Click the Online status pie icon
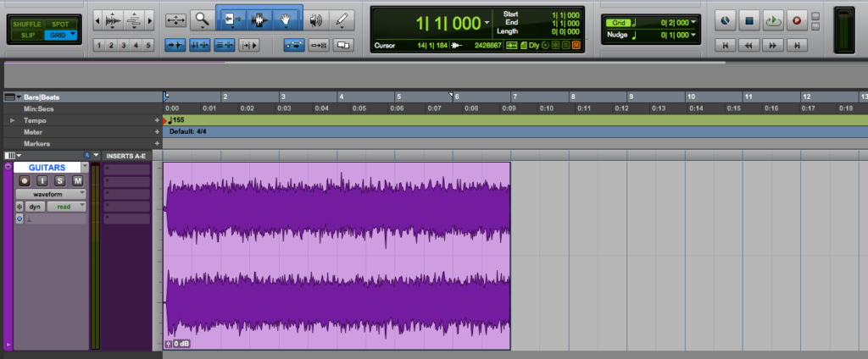This screenshot has height=359, width=868. (x=725, y=21)
